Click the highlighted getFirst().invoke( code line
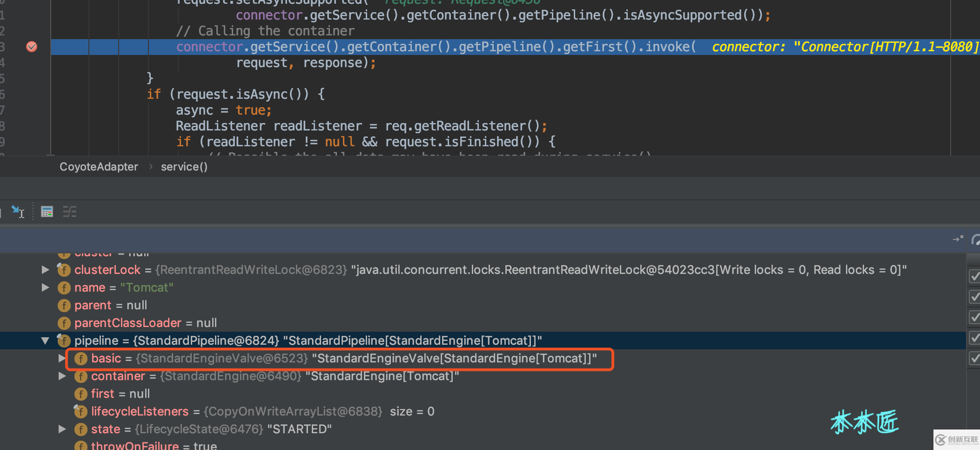The height and width of the screenshot is (450, 980). (436, 47)
